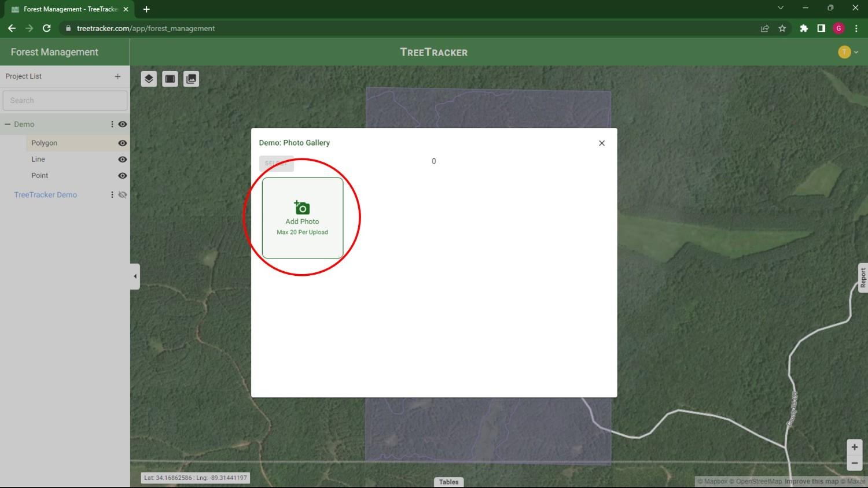Screen dimensions: 868x488
Task: Click the add project plus icon
Action: [117, 76]
